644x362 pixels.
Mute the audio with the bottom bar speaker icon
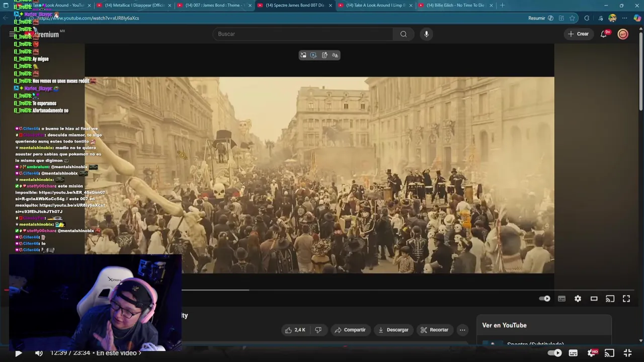(39, 353)
